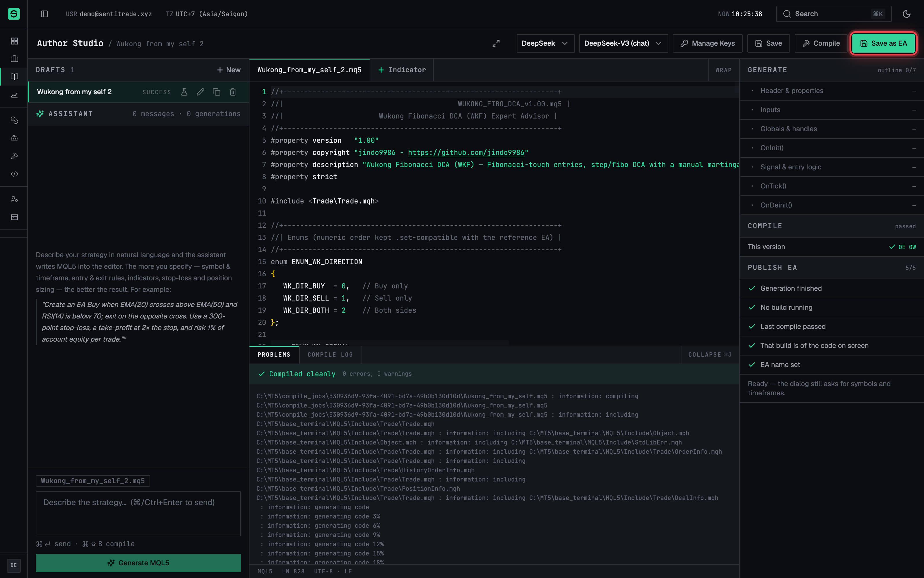The width and height of the screenshot is (924, 578).
Task: Open the coins icon in sidebar
Action: 14,120
